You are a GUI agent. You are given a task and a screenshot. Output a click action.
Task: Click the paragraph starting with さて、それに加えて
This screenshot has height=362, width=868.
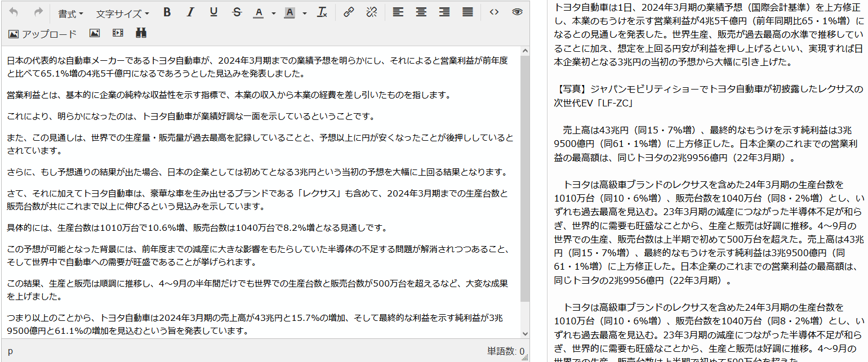257,200
